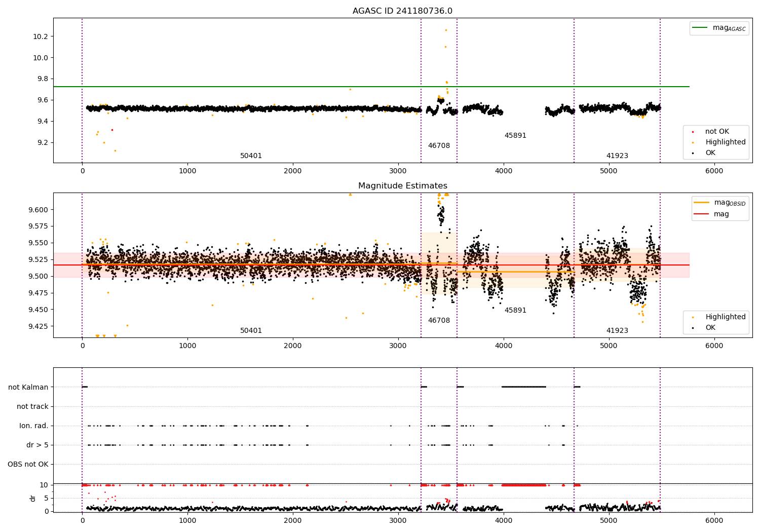Select the 'AGASC ID 241180736.0' plot title
Image resolution: width=760 pixels, height=532 pixels.
click(402, 11)
